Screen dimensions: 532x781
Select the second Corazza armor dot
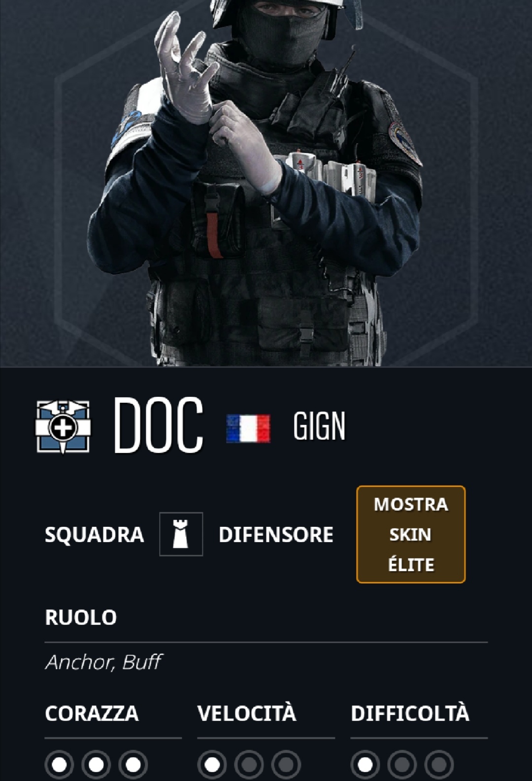[96, 765]
